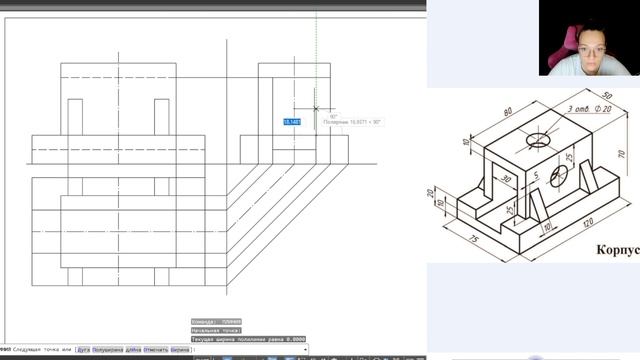
Task: Click the '70' height dimension in isometric drawing
Action: coord(621,154)
